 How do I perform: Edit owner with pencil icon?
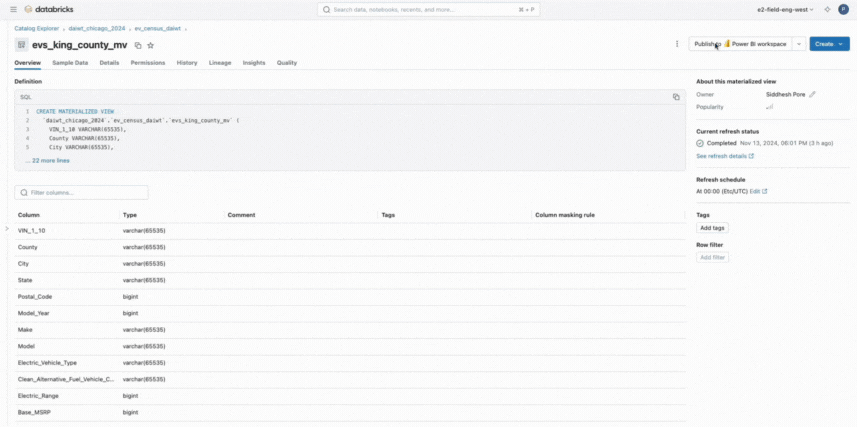point(813,94)
